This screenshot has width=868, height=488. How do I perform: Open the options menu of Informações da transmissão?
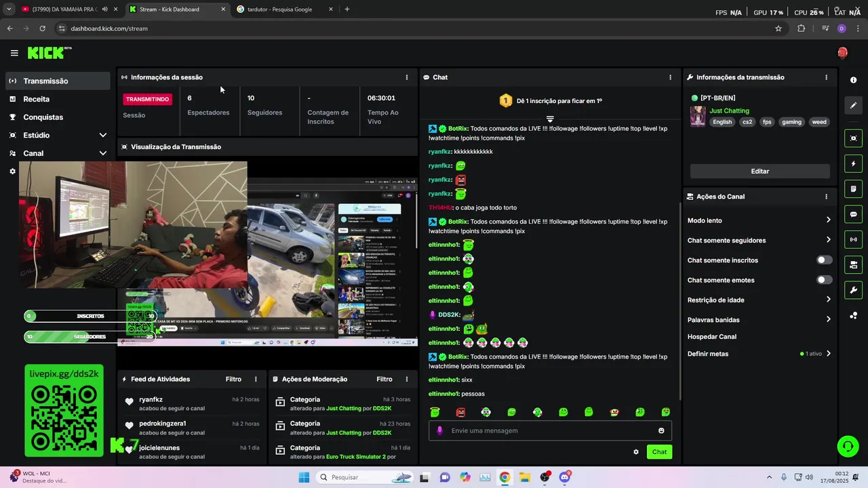coord(826,77)
